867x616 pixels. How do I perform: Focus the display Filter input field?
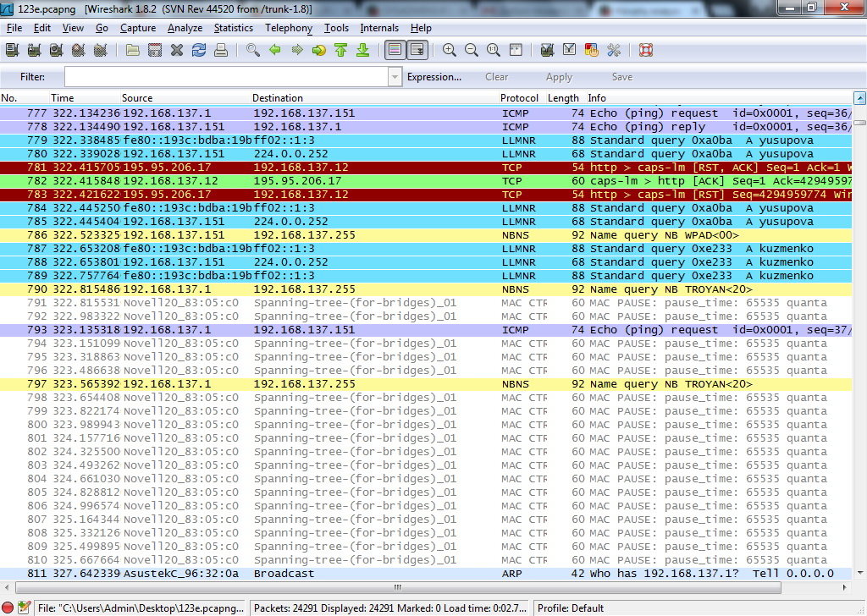tap(227, 77)
